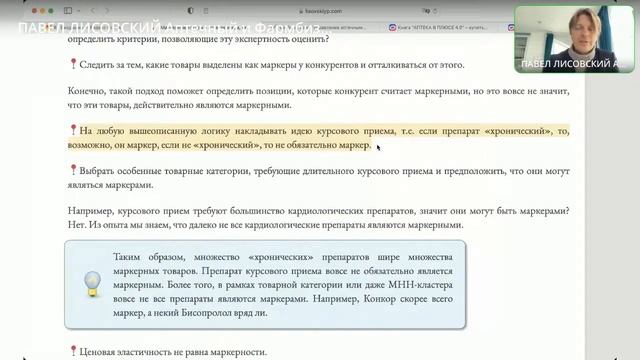This screenshot has width=640, height=360.
Task: Click the callout text 'Таким образом, множество'
Action: coord(283,284)
